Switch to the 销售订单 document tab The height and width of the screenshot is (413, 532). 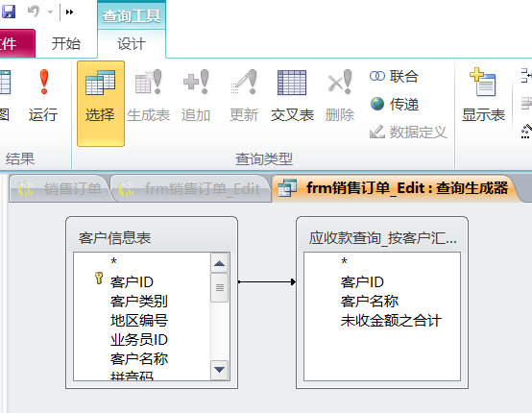pyautogui.click(x=60, y=188)
